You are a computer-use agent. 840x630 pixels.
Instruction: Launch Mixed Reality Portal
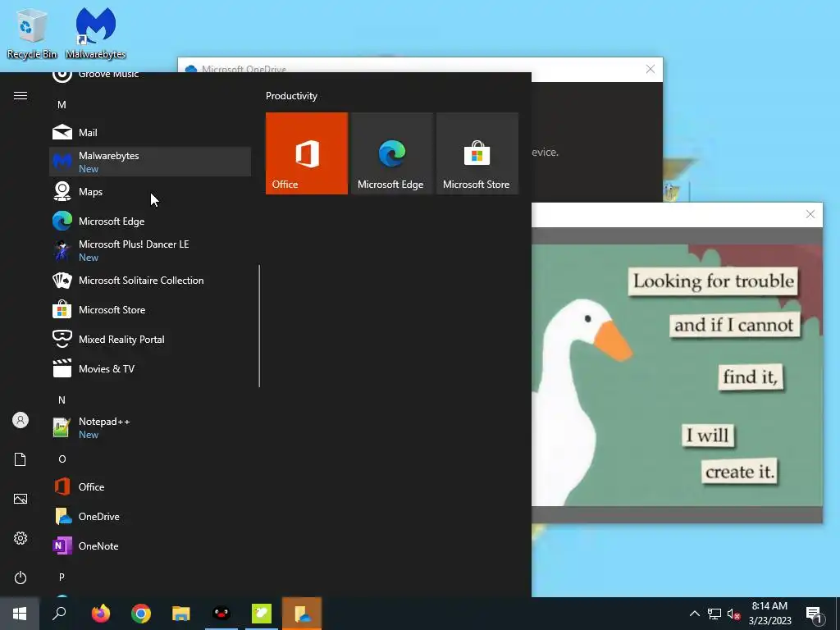[150, 339]
